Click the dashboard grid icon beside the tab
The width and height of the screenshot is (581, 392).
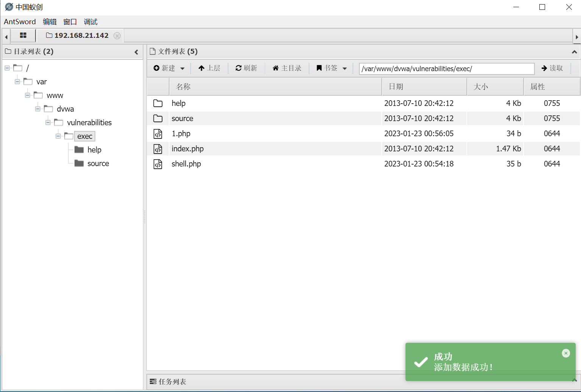[x=23, y=35]
